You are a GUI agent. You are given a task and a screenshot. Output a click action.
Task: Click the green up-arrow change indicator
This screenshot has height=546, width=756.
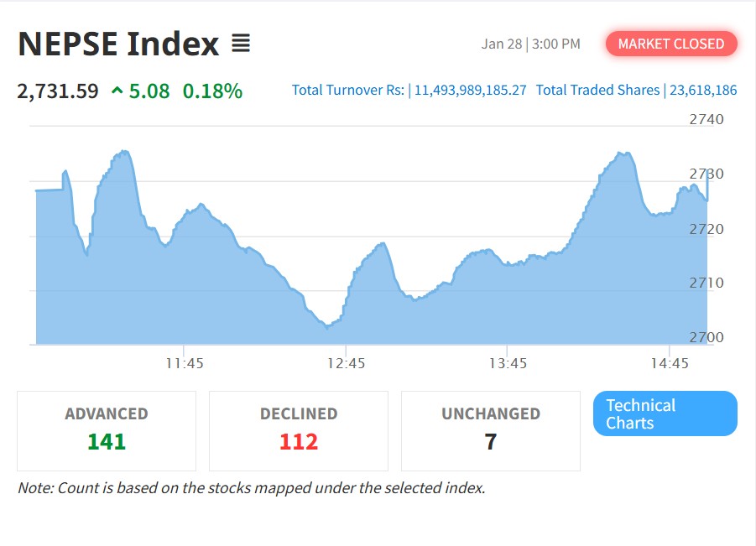116,91
